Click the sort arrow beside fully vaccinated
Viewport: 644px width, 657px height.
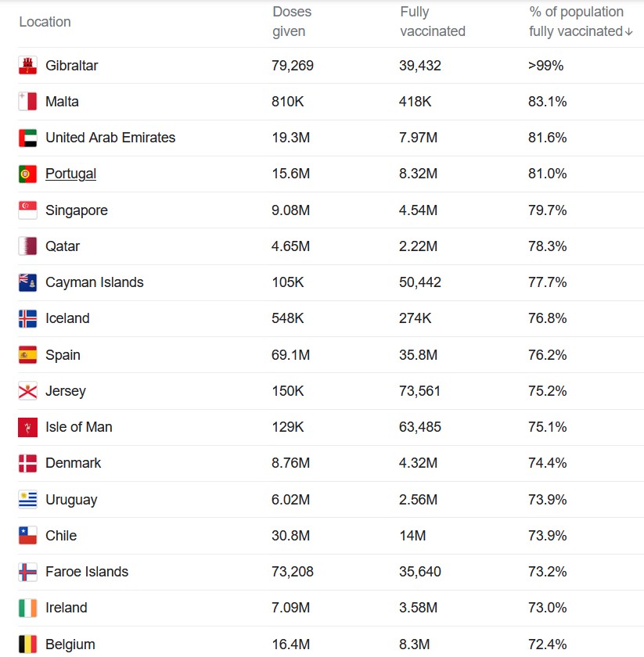click(628, 32)
